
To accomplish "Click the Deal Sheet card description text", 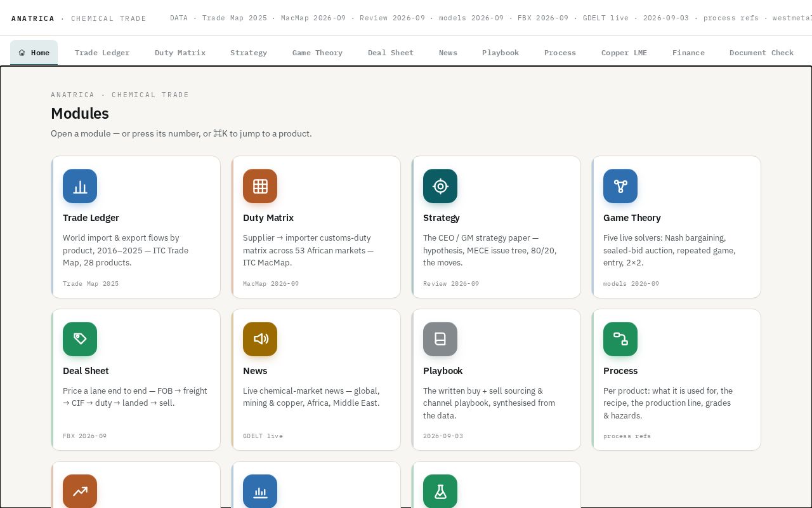I will [x=135, y=397].
